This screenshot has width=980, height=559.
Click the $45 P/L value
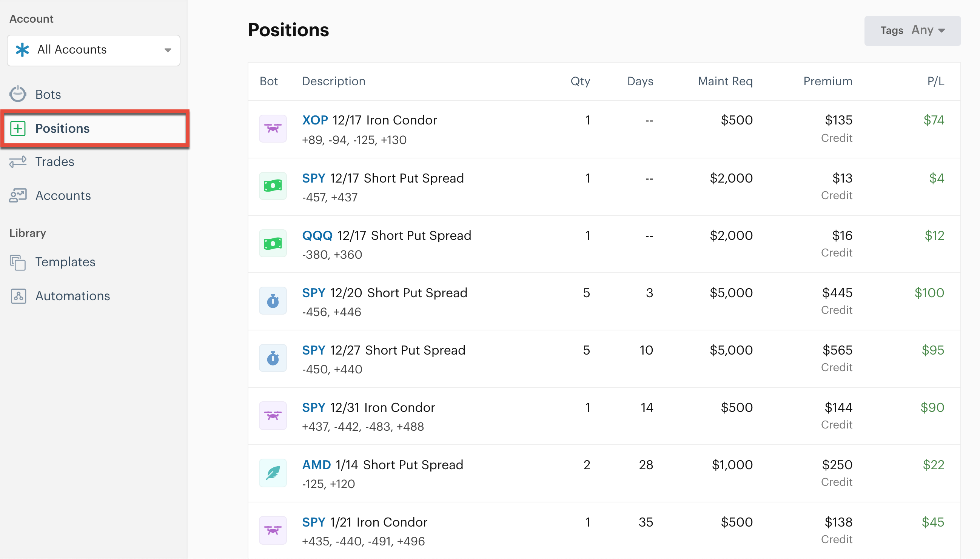(933, 522)
